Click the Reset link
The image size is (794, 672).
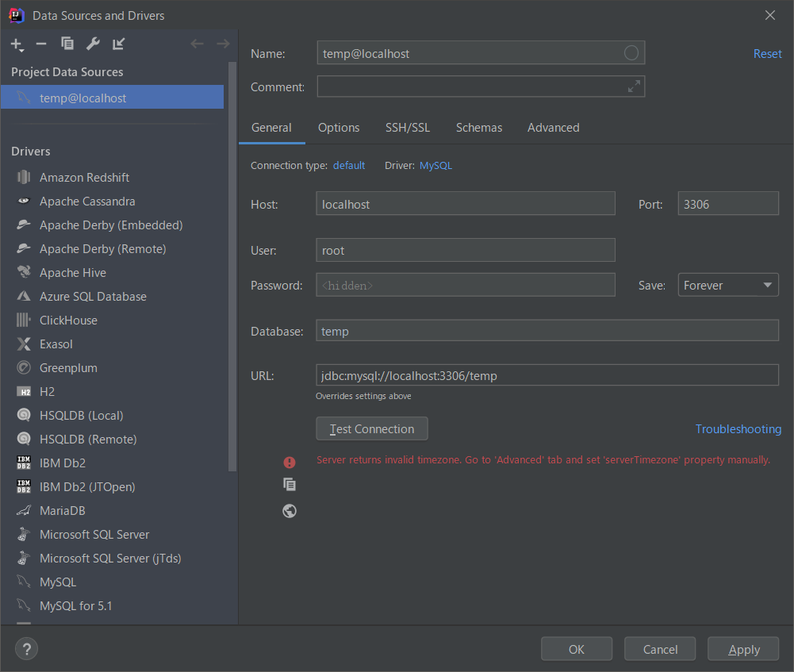pos(767,54)
